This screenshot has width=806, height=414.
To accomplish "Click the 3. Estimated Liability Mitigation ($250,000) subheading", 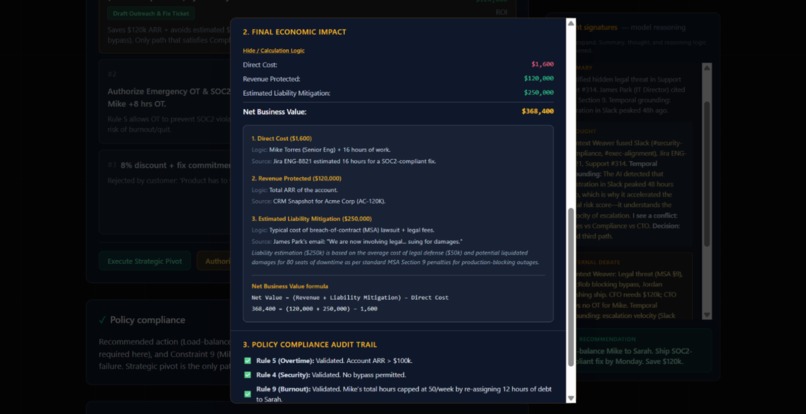I will [x=312, y=219].
